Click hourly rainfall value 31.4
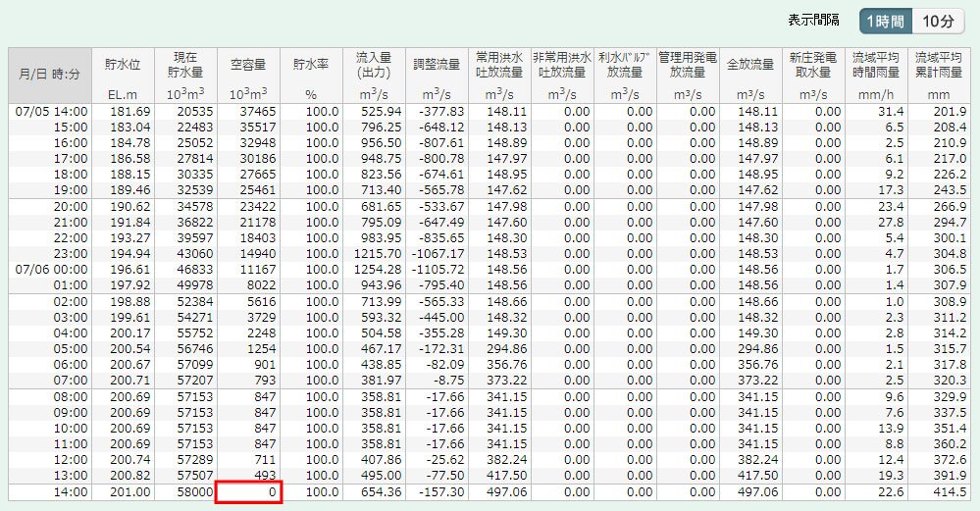The width and height of the screenshot is (980, 511). tap(892, 112)
